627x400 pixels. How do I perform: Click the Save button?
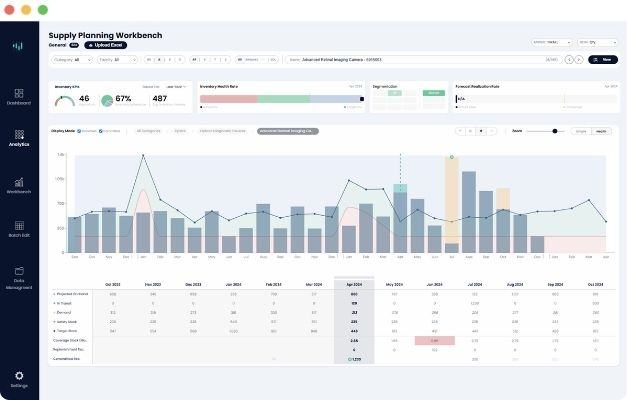click(603, 59)
